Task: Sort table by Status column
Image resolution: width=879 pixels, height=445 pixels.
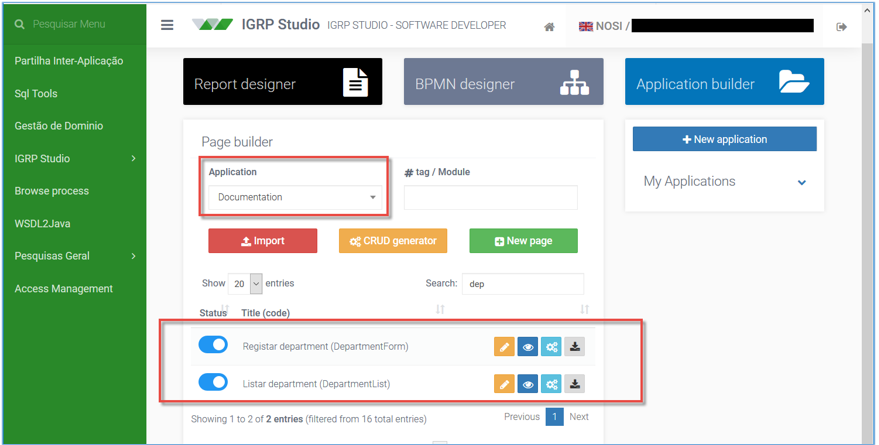Action: click(x=213, y=313)
